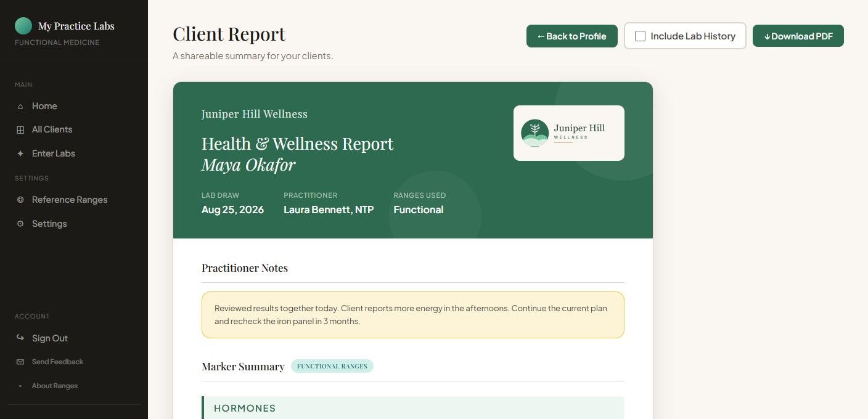Click the Sign Out arrow icon
Viewport: 868px width, 419px height.
point(20,338)
